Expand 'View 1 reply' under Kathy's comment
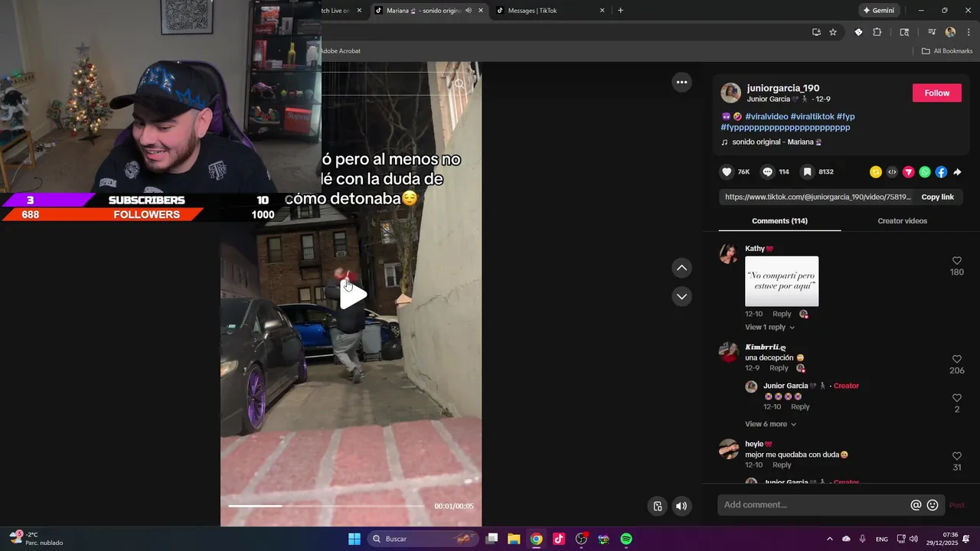Viewport: 980px width, 551px height. (769, 328)
